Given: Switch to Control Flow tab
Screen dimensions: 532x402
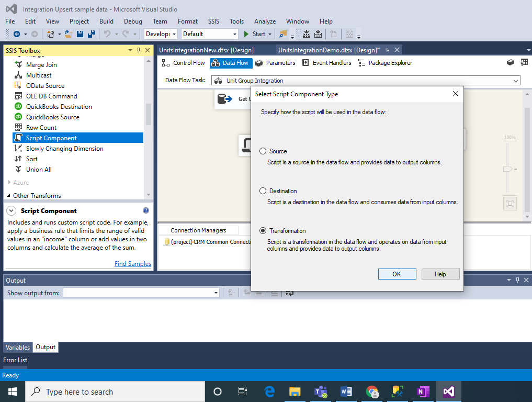Looking at the screenshot, I should 184,63.
